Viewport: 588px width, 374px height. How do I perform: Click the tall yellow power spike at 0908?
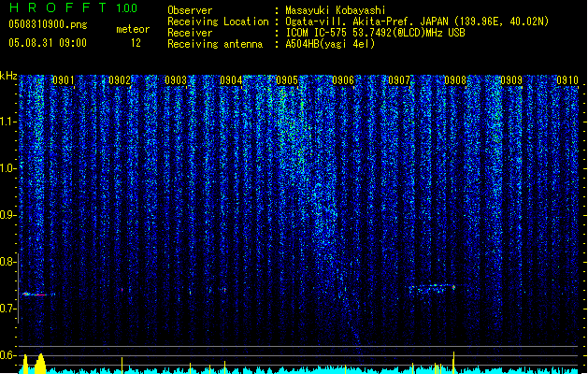453,363
